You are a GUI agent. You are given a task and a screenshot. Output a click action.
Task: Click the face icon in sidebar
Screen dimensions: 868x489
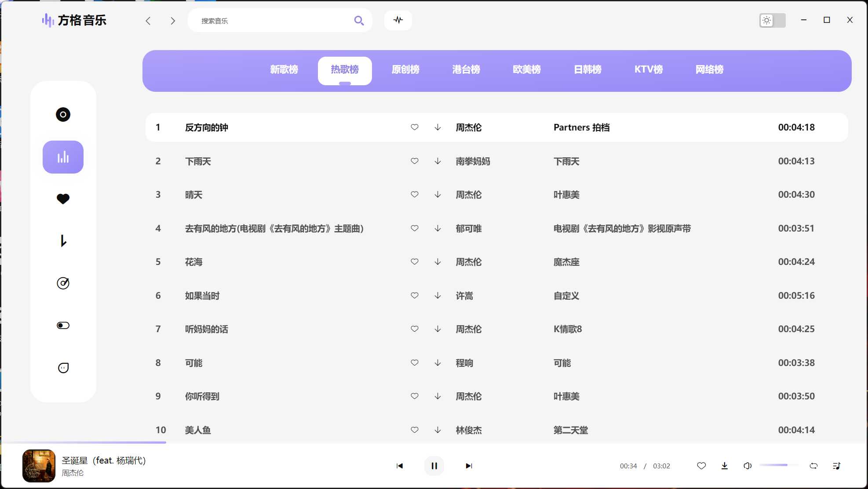(x=63, y=368)
